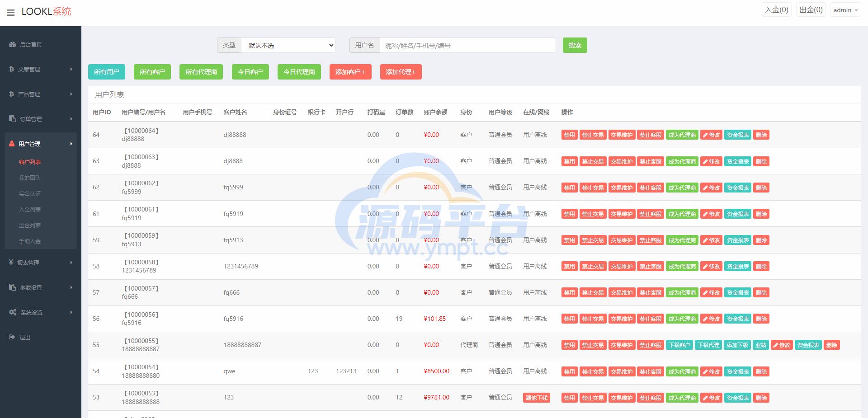Viewport: 868px width, 418px height.
Task: Show 所有代理商 filter button
Action: pos(201,72)
